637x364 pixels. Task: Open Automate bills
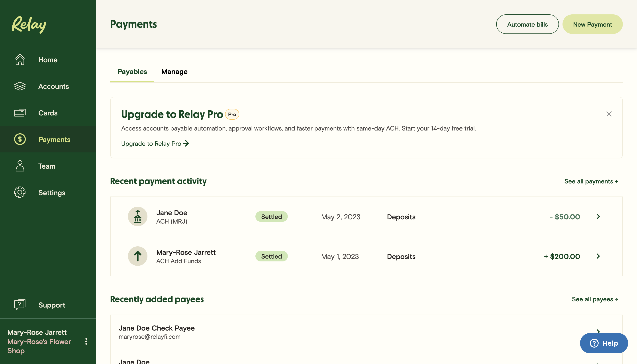point(527,24)
